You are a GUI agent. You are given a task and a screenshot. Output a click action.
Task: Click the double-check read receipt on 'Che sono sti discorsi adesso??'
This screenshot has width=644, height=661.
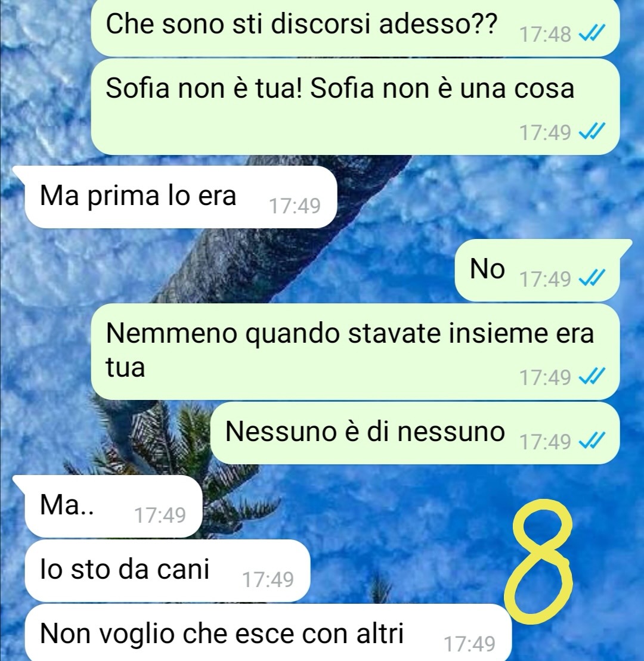point(592,33)
